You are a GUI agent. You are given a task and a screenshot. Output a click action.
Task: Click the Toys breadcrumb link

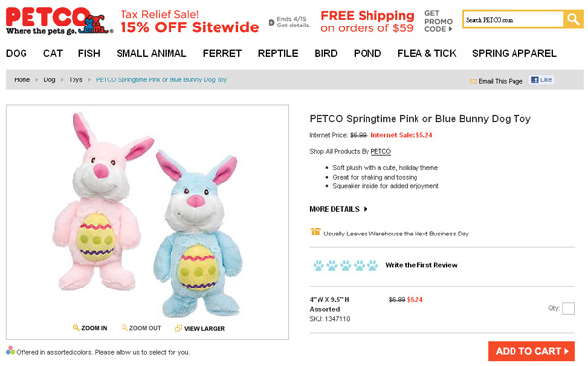pos(75,79)
